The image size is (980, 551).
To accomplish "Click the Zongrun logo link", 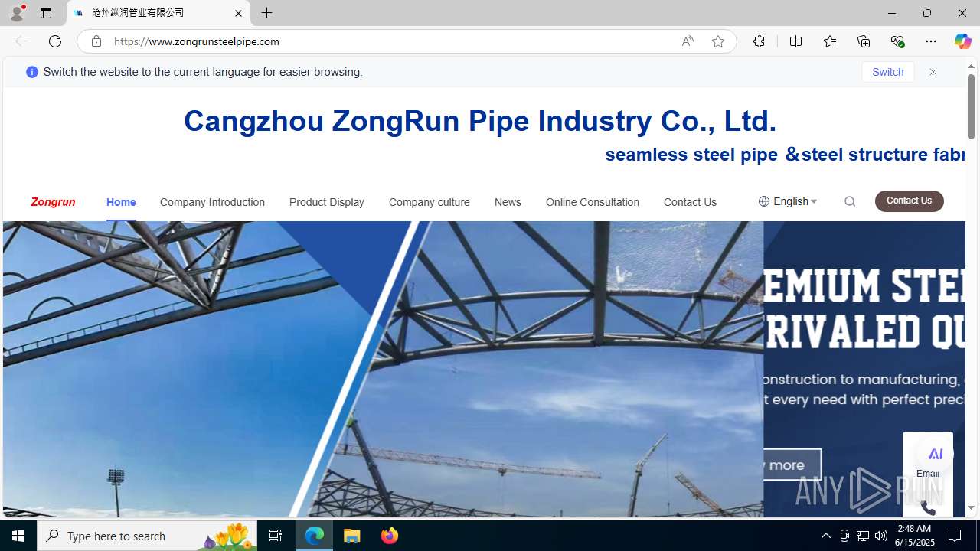I will (53, 202).
